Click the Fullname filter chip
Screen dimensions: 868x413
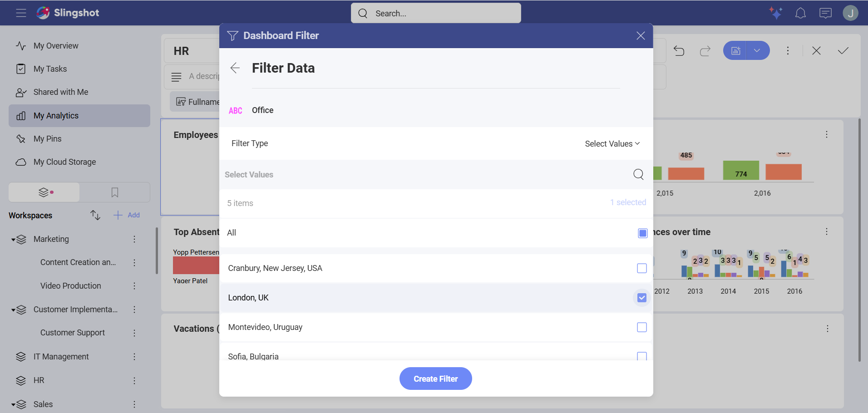click(x=195, y=102)
